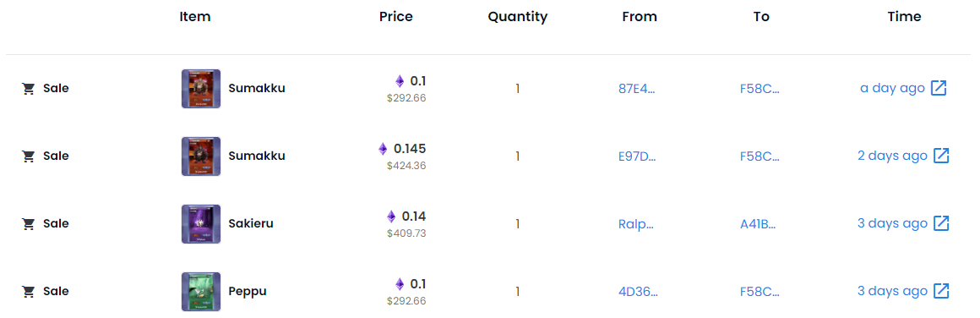Click the cart icon in first Sumakku sale row
The image size is (980, 318).
[28, 89]
